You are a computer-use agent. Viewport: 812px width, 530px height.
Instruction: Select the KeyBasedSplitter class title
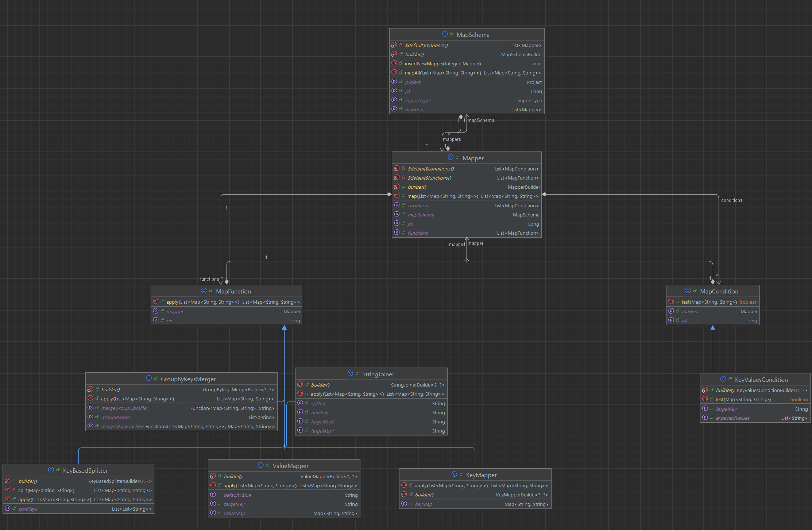[85, 471]
